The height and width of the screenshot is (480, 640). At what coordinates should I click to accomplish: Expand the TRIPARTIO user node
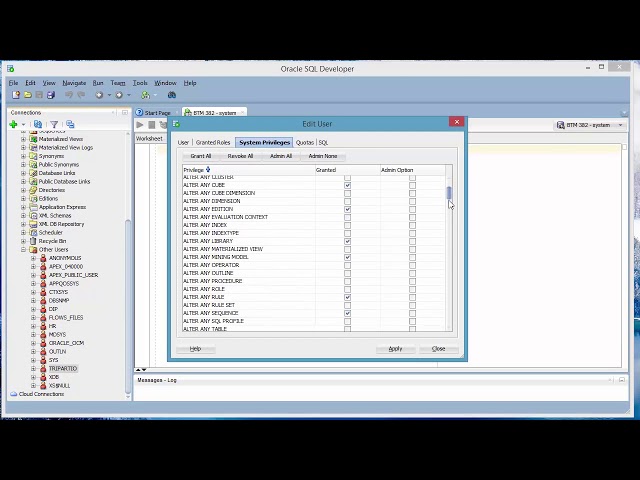(33, 369)
